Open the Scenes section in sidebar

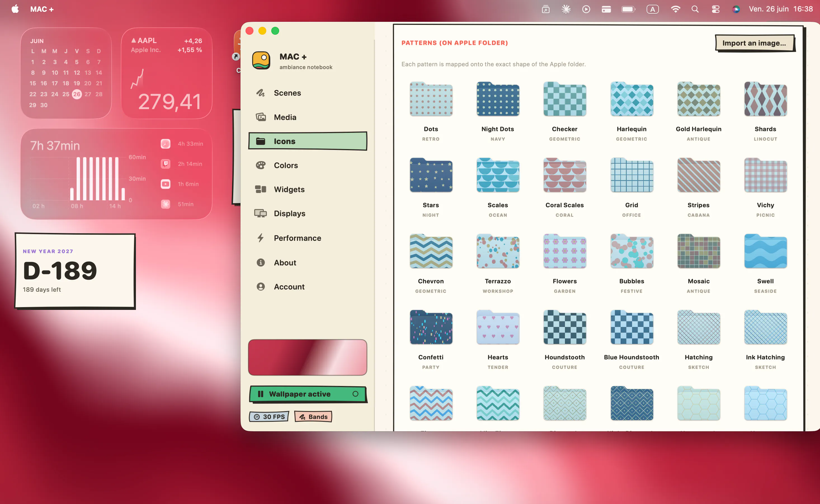tap(308, 93)
